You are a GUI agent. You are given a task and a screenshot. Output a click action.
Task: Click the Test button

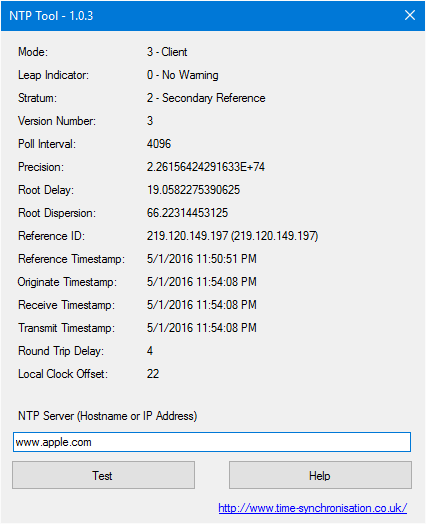click(x=103, y=475)
